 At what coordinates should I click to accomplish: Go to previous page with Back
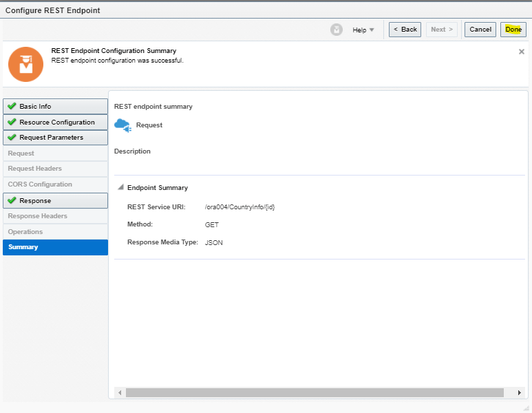pyautogui.click(x=405, y=30)
